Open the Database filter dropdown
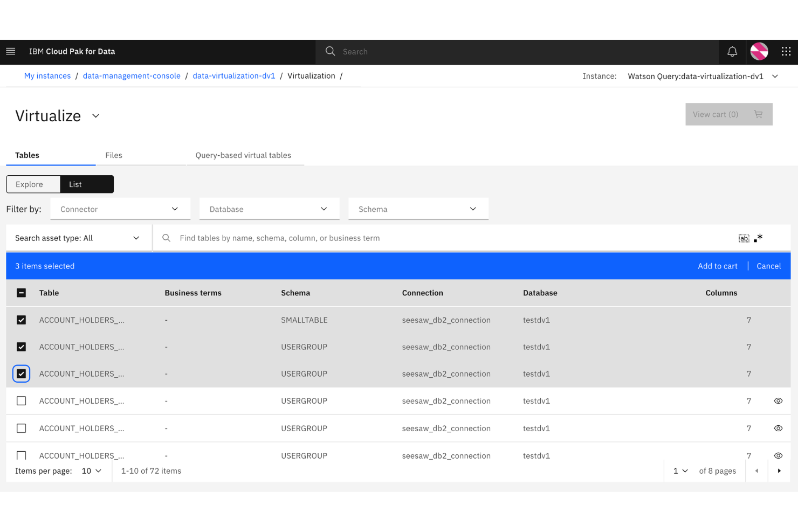The height and width of the screenshot is (532, 798). click(270, 209)
